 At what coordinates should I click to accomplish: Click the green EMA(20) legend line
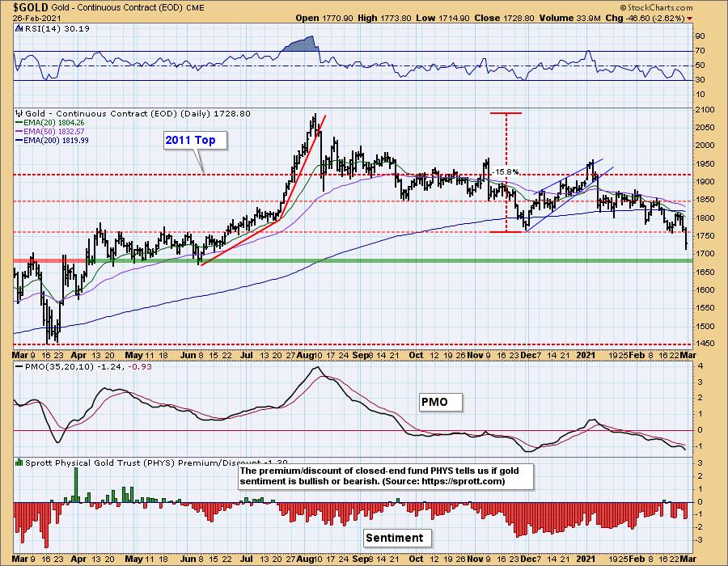click(x=19, y=122)
